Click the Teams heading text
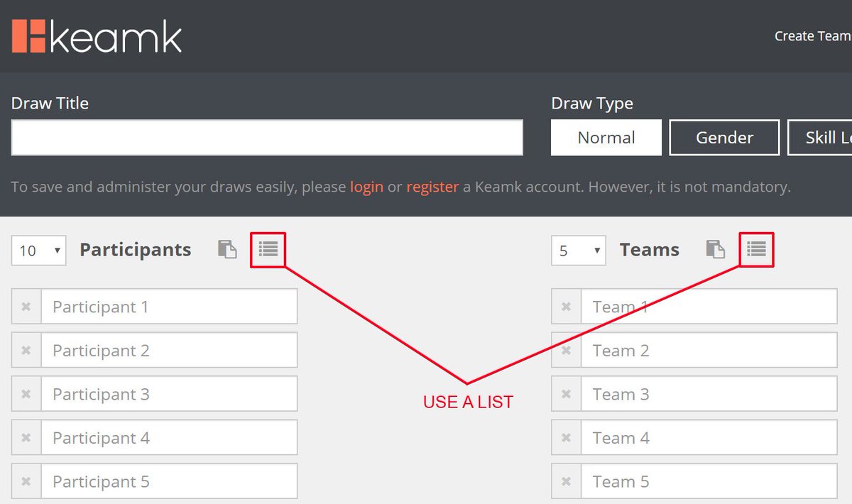Image resolution: width=852 pixels, height=504 pixels. tap(650, 250)
